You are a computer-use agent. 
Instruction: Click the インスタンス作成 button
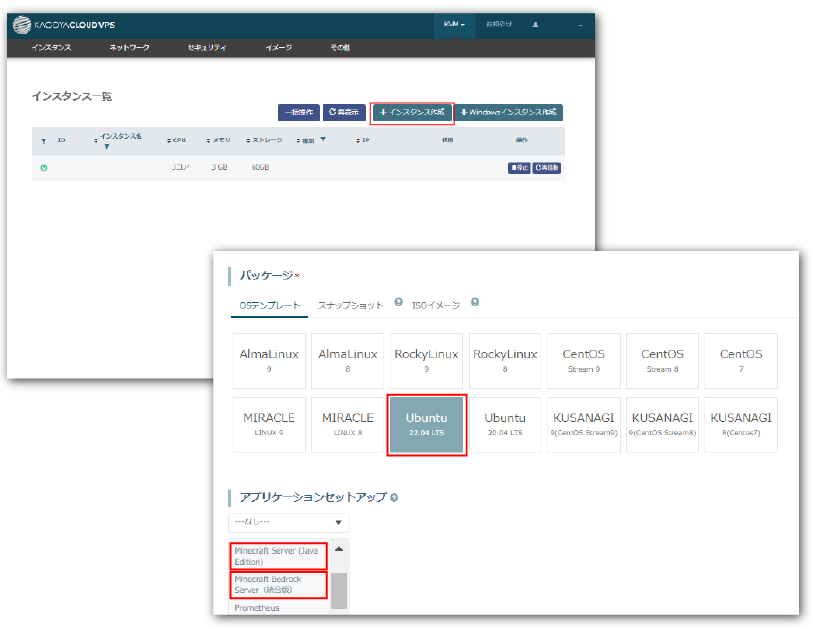coord(412,112)
